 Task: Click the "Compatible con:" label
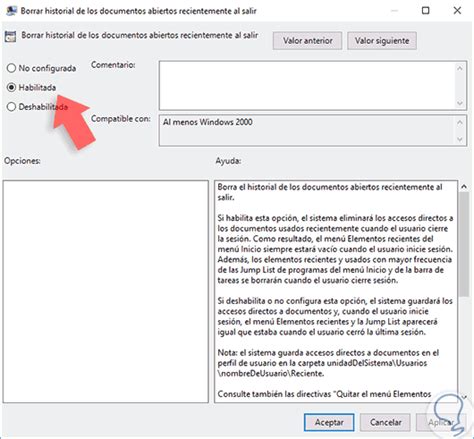point(121,118)
